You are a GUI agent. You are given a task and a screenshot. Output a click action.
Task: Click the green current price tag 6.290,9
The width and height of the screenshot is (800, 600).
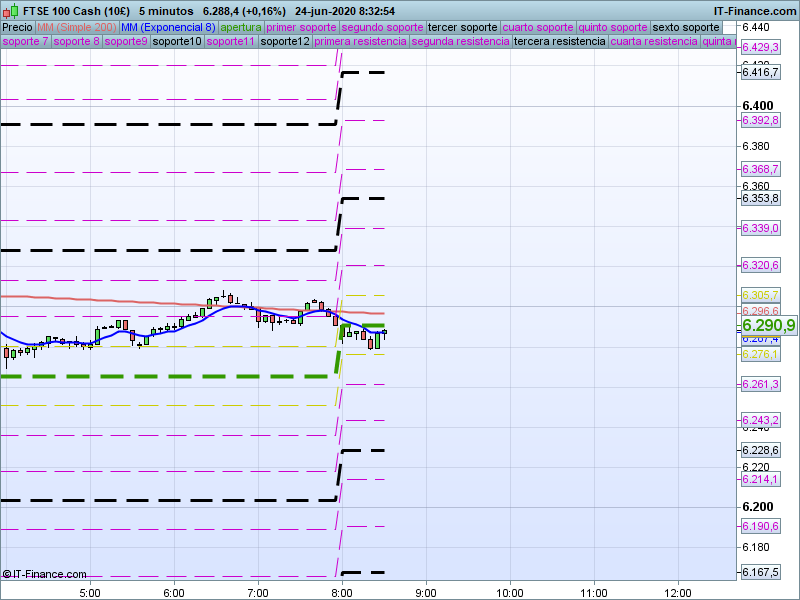pos(768,325)
